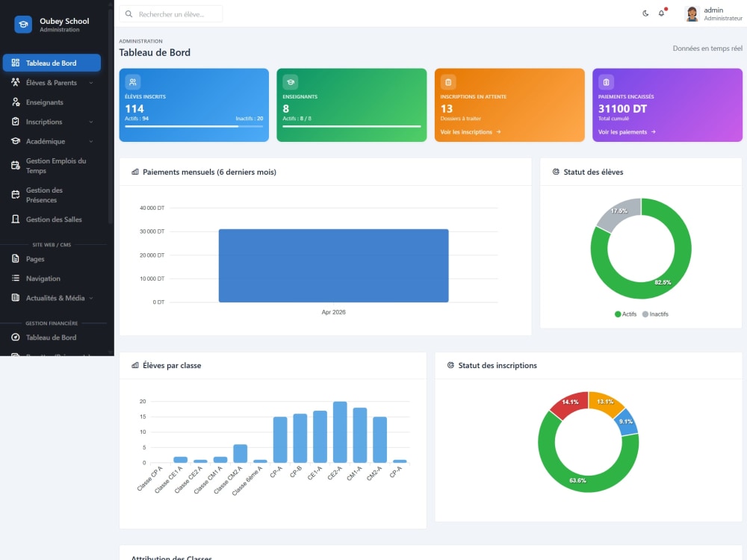
Task: Click the Élèves par classe chart icon
Action: pyautogui.click(x=134, y=365)
